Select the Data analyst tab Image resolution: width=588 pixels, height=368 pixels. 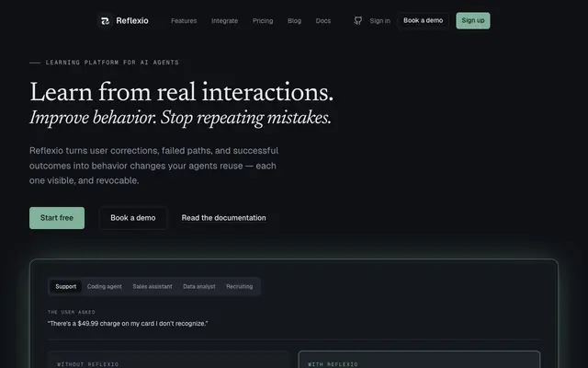pyautogui.click(x=199, y=286)
